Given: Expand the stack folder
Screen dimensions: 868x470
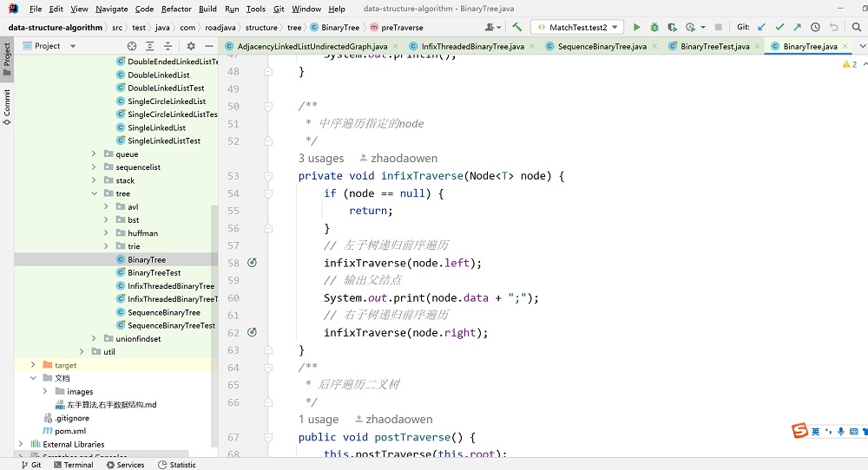Looking at the screenshot, I should tap(94, 180).
